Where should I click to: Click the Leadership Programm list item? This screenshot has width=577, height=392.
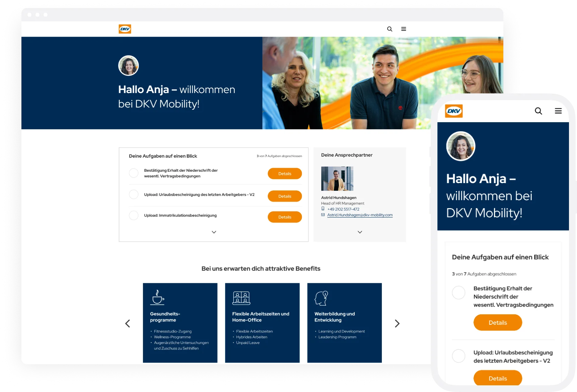(x=337, y=337)
